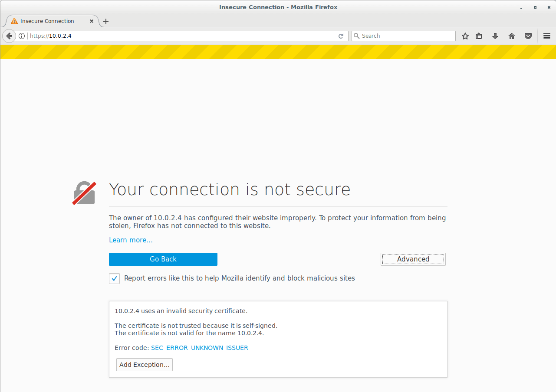The width and height of the screenshot is (556, 392).
Task: Go to Home page icon
Action: coord(512,36)
